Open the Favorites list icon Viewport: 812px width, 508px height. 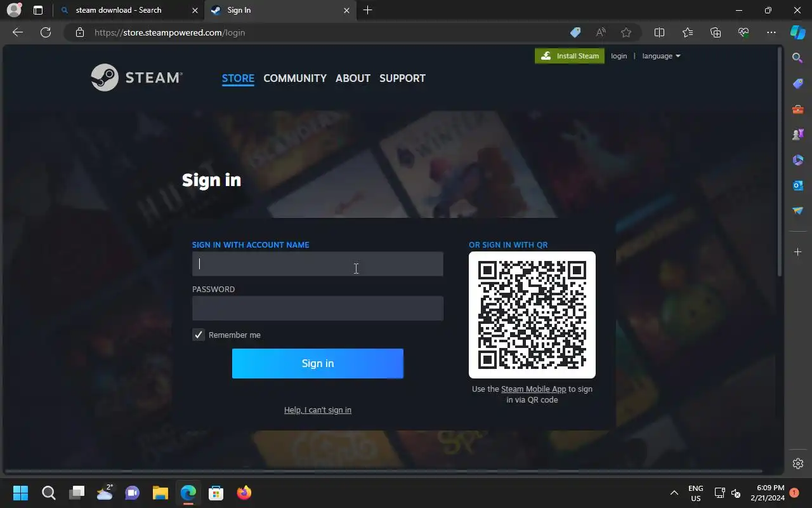(x=688, y=32)
